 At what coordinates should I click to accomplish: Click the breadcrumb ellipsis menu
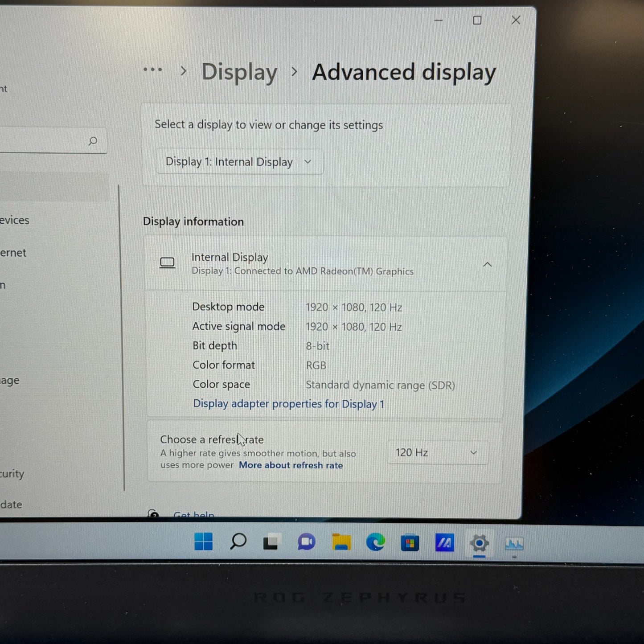[153, 70]
